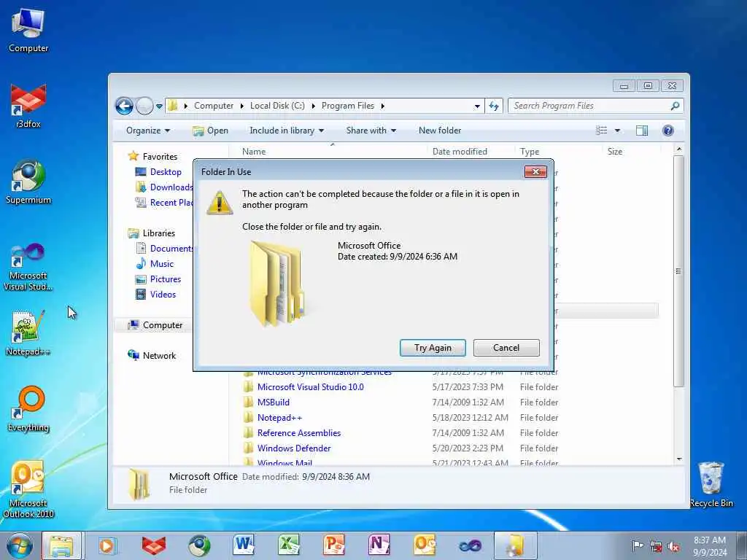
Task: Click the file list vertical scrollbar thumb
Action: [679, 271]
